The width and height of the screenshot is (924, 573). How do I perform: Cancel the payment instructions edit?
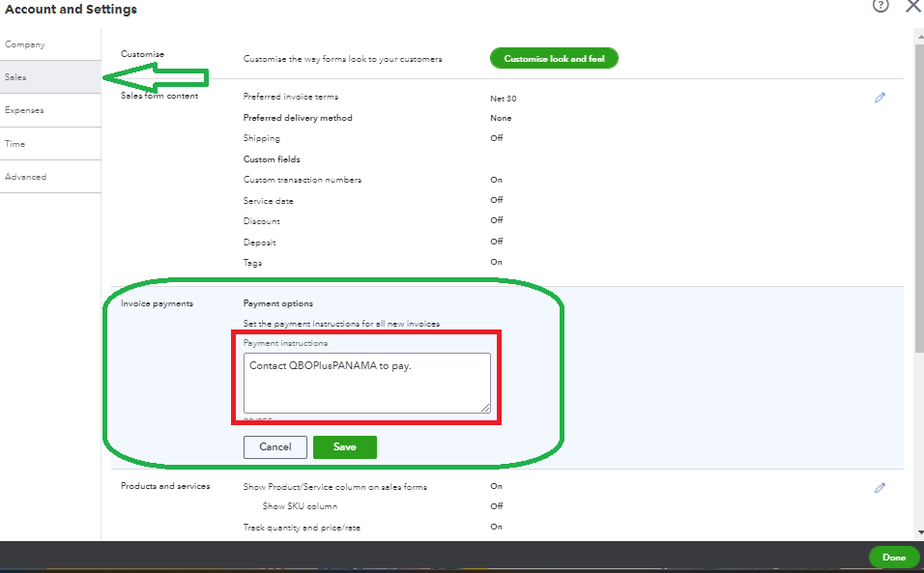tap(275, 447)
